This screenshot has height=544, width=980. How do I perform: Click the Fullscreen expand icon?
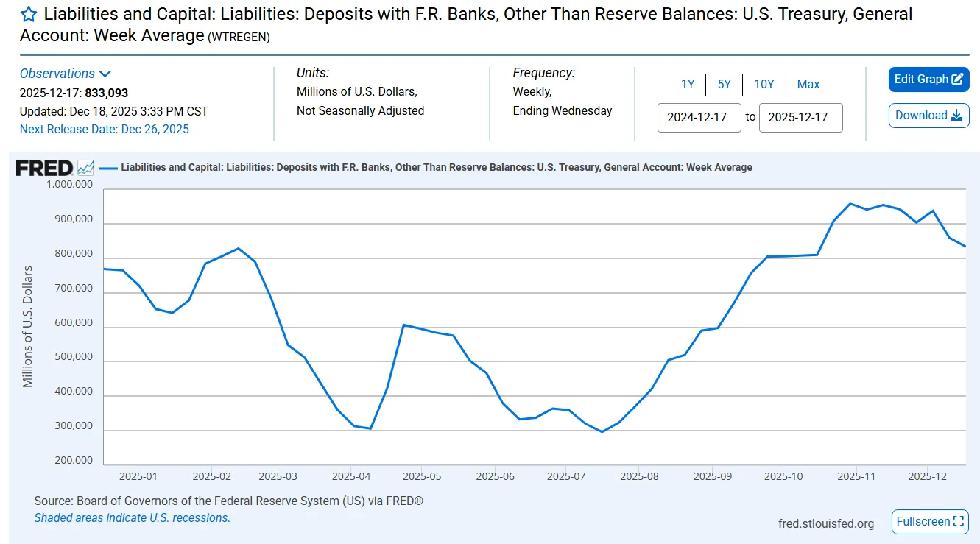(958, 522)
